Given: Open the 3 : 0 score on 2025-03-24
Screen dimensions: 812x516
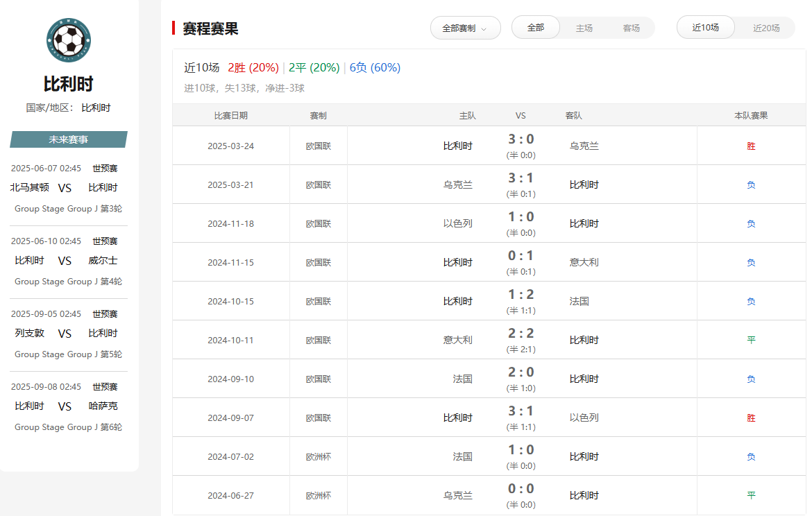Looking at the screenshot, I should coord(521,139).
